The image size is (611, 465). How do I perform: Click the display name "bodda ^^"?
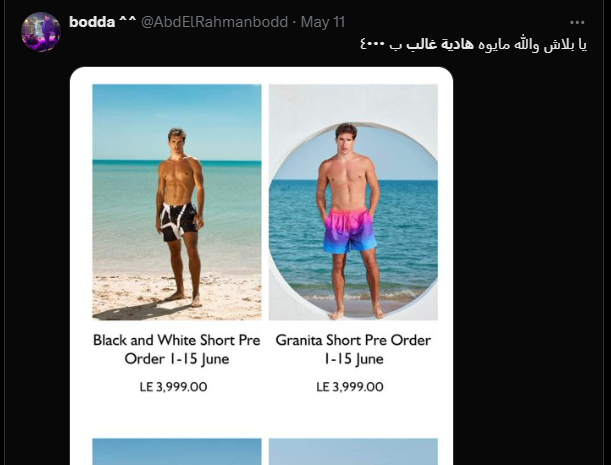pos(102,21)
